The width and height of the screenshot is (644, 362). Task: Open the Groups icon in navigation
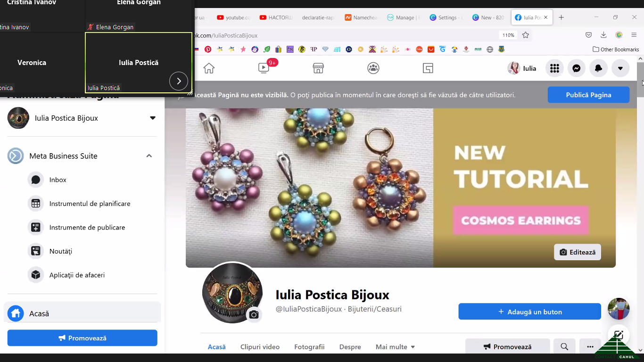[x=373, y=68]
